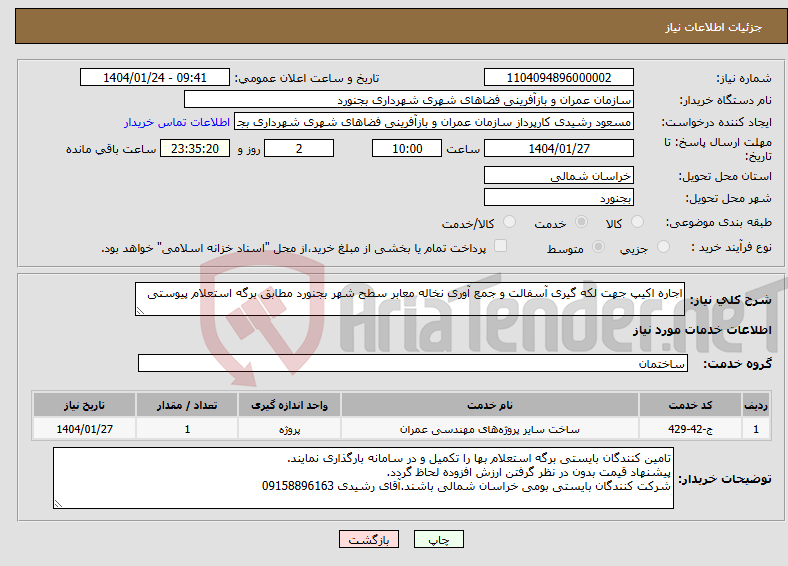Click service code cell ج-42-429
The height and width of the screenshot is (566, 788).
[x=691, y=429]
